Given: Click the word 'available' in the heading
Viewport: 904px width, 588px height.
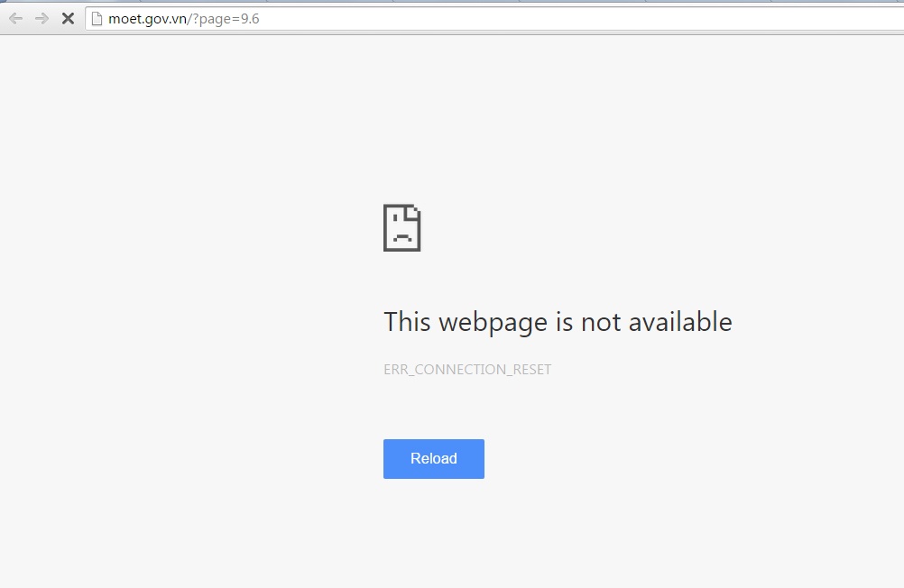Looking at the screenshot, I should coord(680,321).
